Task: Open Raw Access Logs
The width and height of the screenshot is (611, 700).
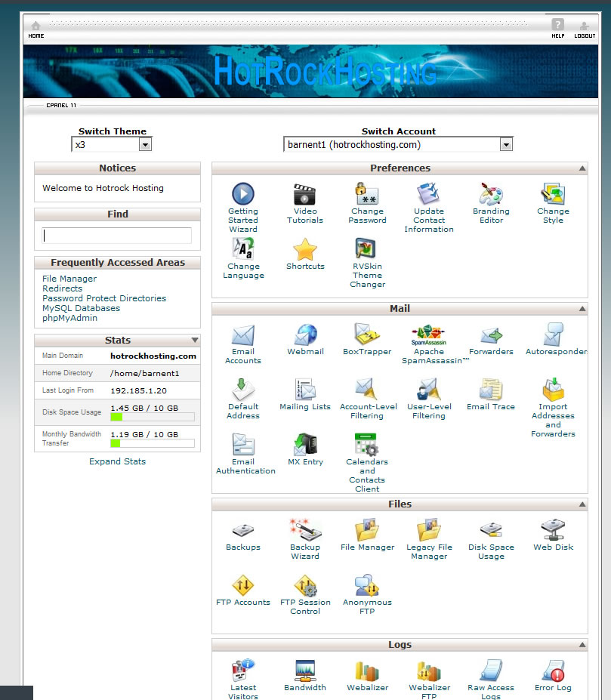Action: (492, 671)
